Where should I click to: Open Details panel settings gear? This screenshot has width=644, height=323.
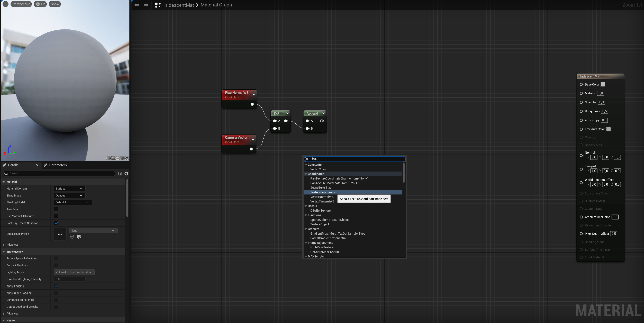click(127, 173)
